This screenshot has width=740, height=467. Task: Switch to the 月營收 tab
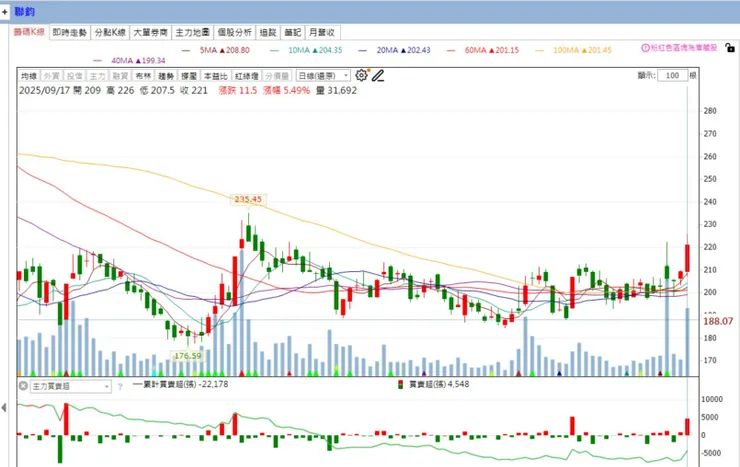322,33
